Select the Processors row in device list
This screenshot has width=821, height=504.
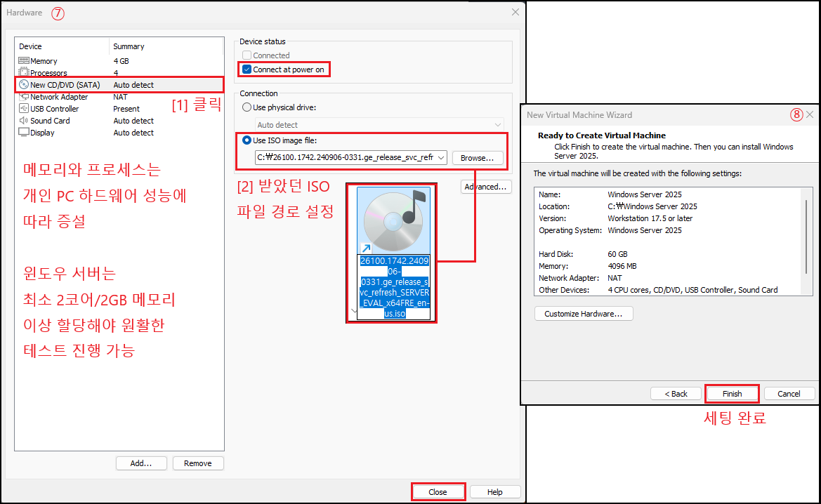[120, 73]
